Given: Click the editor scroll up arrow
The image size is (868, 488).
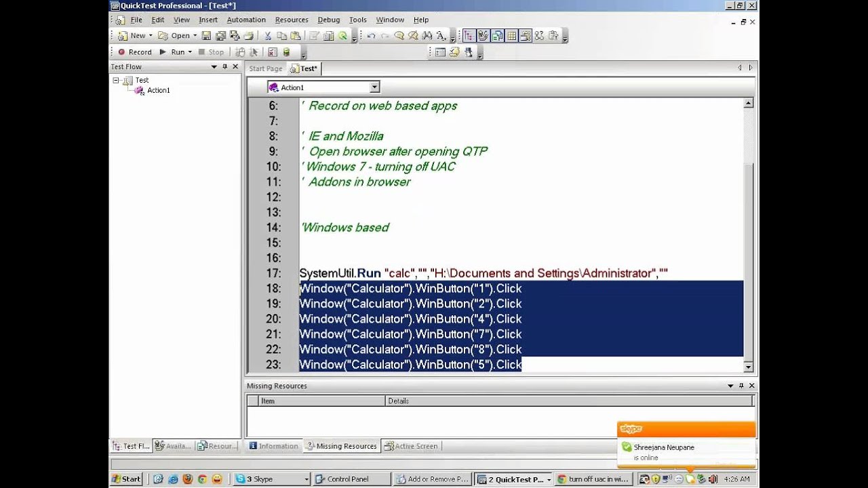Looking at the screenshot, I should 748,104.
